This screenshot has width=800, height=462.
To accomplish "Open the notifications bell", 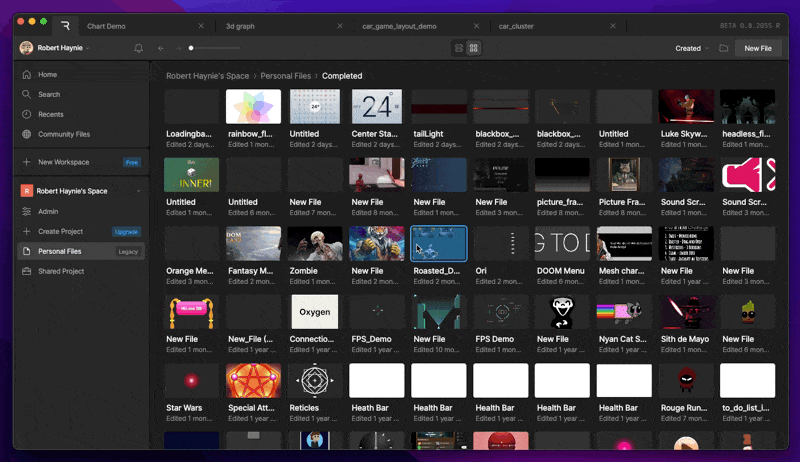I will (x=138, y=48).
